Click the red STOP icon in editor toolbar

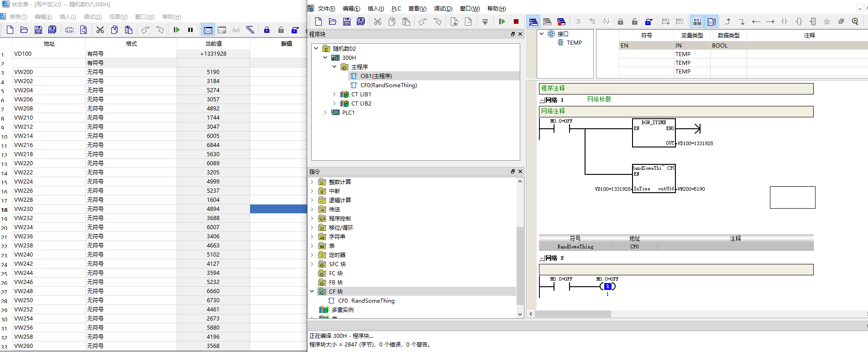(516, 21)
